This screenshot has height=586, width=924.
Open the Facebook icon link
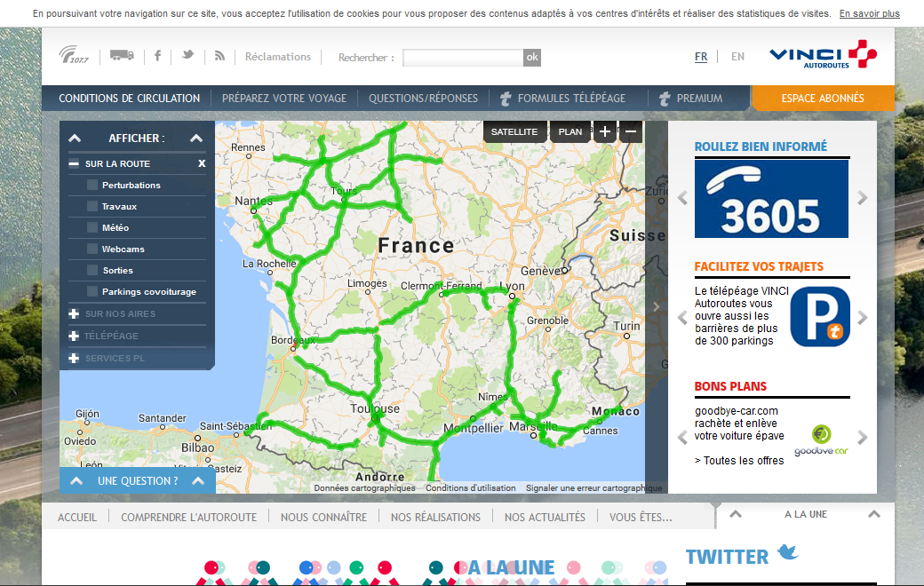[157, 55]
